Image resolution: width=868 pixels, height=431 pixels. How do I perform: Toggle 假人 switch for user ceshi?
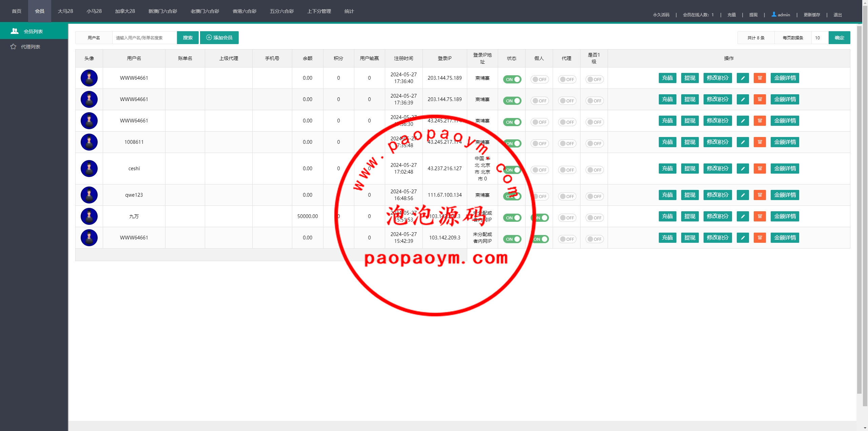tap(539, 170)
